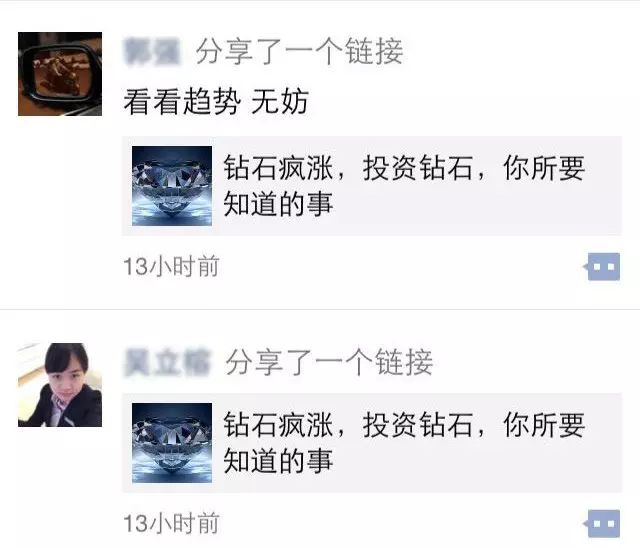Screen dimensions: 640x548
Task: Tap first post's 13小时前 timestamp
Action: pos(171,267)
